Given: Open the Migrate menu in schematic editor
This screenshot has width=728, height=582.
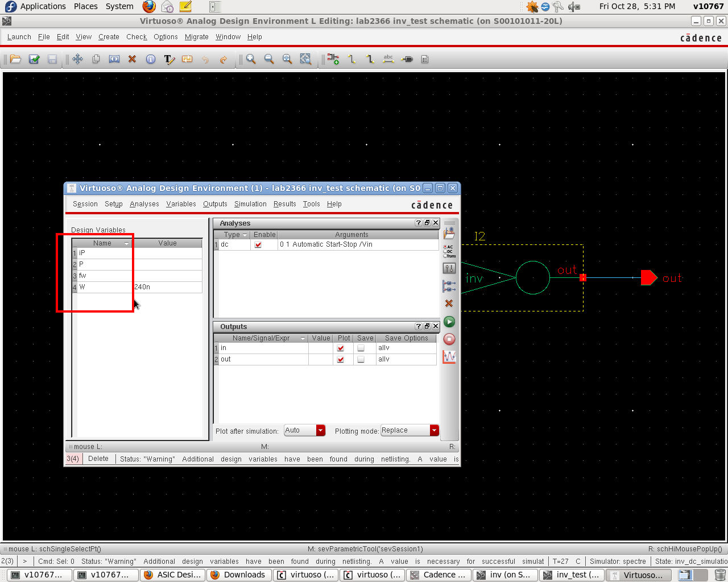Looking at the screenshot, I should coord(197,37).
